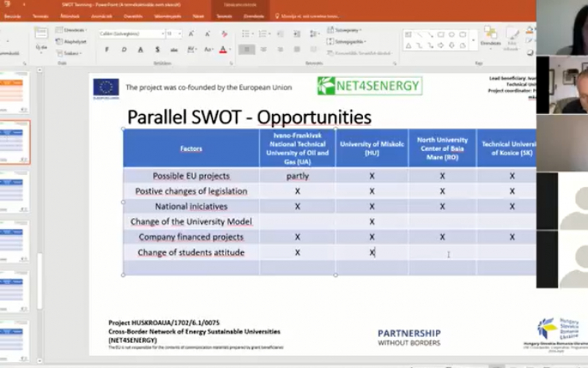Open the Section (Szakasz) dropdown

point(69,53)
